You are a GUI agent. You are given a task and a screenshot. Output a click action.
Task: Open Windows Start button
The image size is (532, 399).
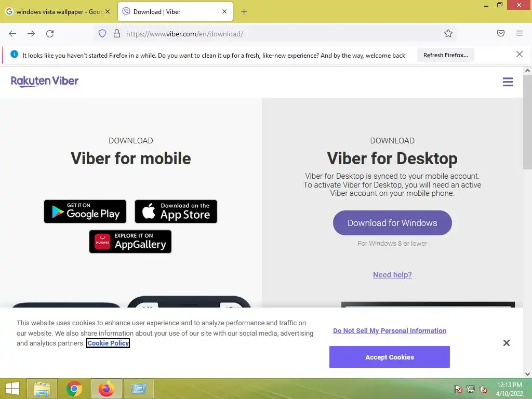click(x=12, y=389)
